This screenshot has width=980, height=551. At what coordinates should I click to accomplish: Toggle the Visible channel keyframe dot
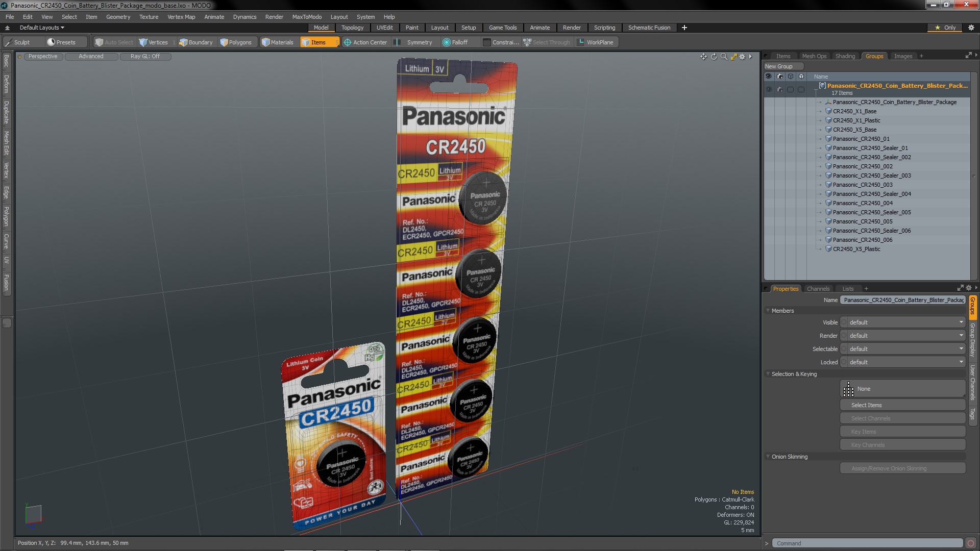(844, 322)
